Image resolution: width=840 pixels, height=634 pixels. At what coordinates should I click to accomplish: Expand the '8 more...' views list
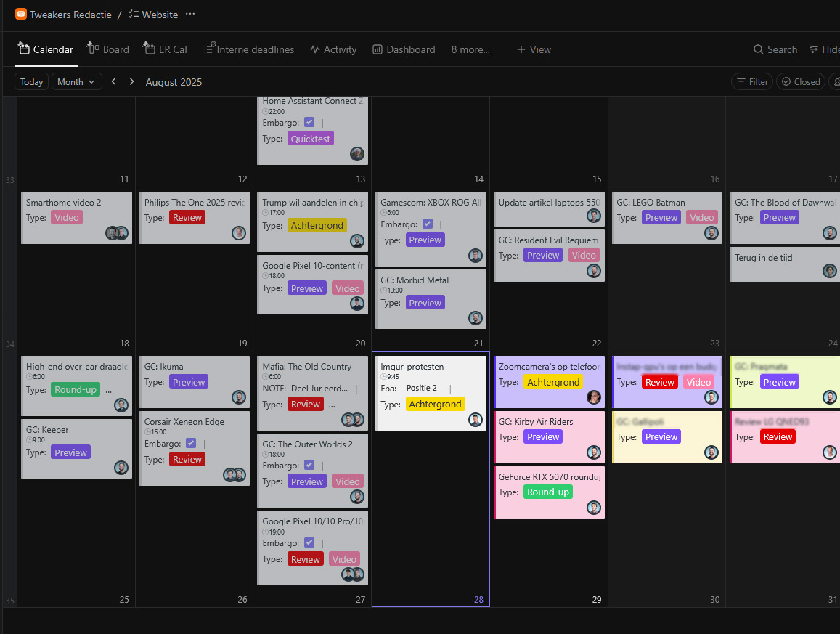pyautogui.click(x=470, y=49)
